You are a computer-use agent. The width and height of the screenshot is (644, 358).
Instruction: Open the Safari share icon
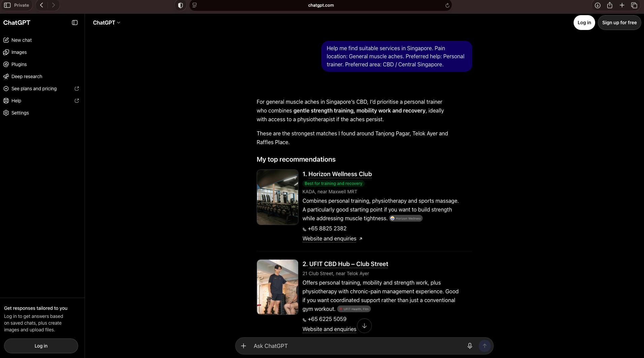[x=610, y=5]
